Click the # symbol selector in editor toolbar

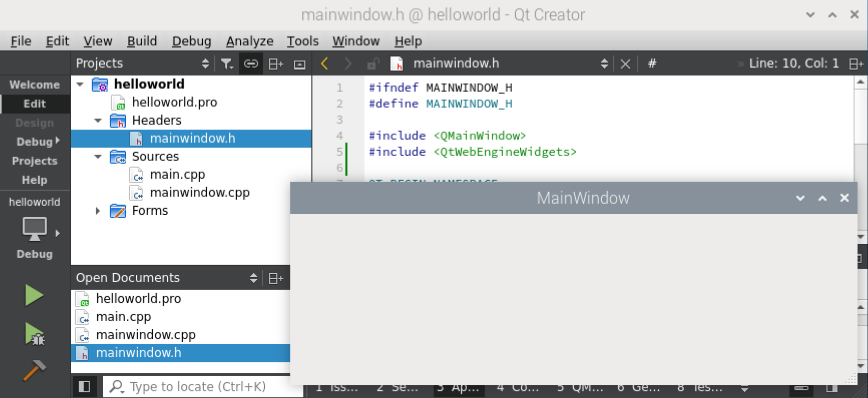(652, 63)
